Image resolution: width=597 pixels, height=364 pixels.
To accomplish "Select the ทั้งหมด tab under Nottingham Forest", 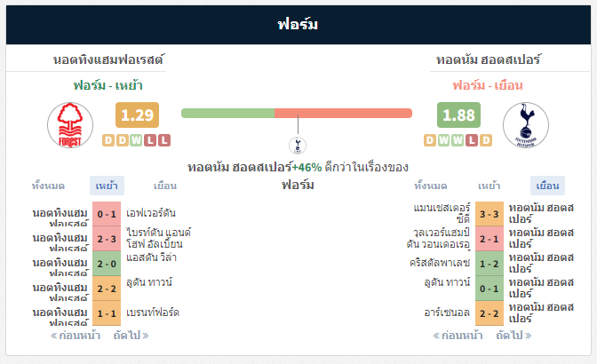I will 48,186.
